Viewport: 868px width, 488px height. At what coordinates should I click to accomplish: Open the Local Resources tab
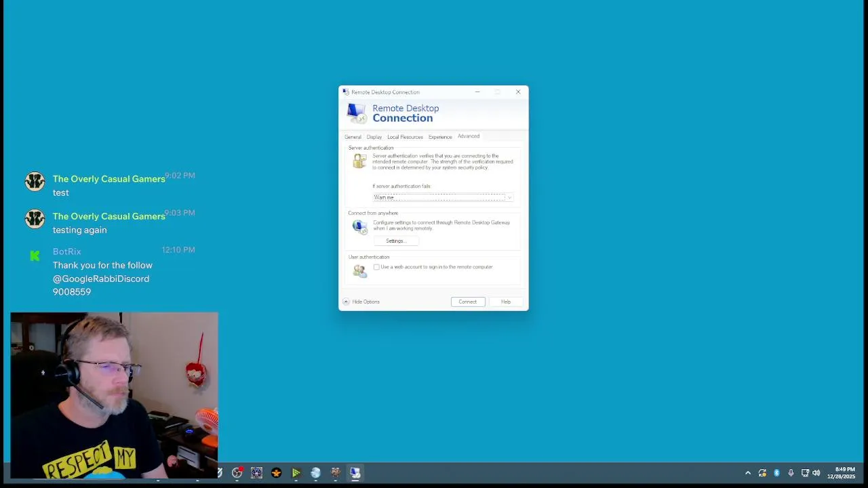pyautogui.click(x=405, y=137)
